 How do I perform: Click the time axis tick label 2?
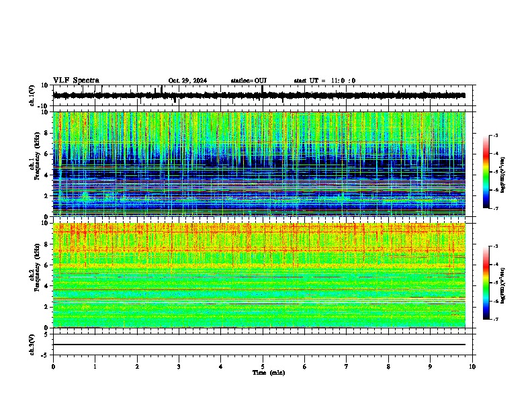[137, 367]
